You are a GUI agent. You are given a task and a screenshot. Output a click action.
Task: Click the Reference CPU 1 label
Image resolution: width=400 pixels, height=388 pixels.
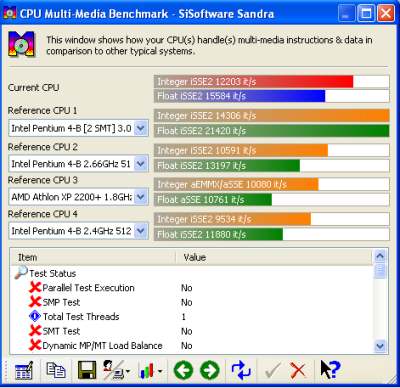click(42, 111)
